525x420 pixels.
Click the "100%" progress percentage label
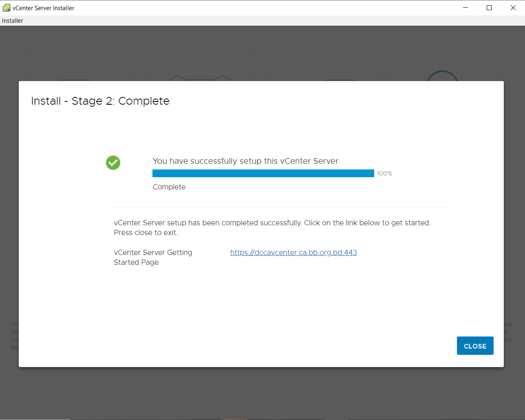(384, 174)
